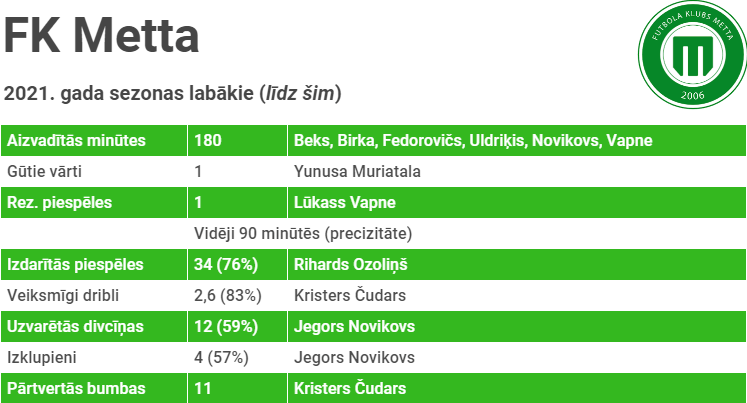Click the Vidēji 90 minūtēs note

pos(303,233)
